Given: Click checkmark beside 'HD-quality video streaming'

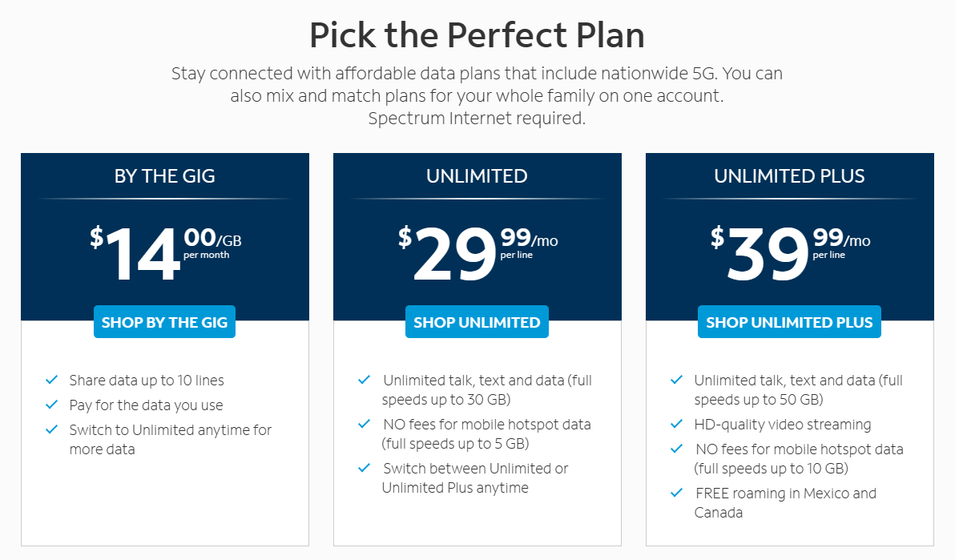Looking at the screenshot, I should click(x=677, y=424).
